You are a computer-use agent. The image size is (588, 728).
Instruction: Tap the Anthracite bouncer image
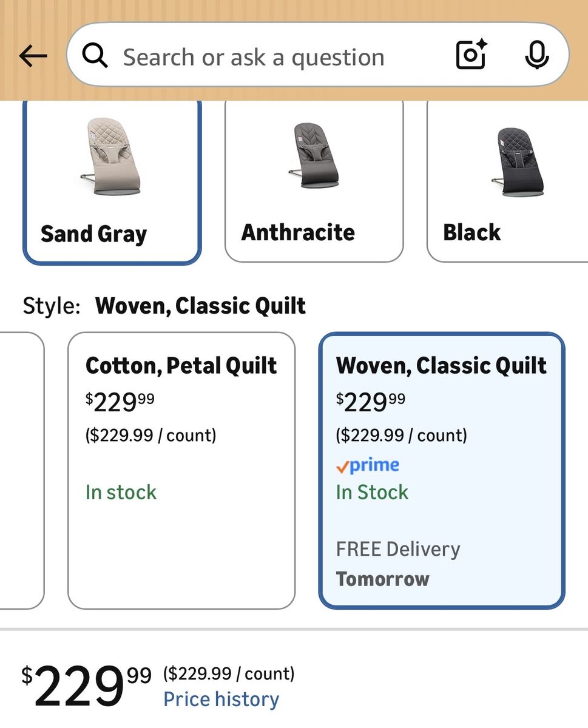point(313,155)
